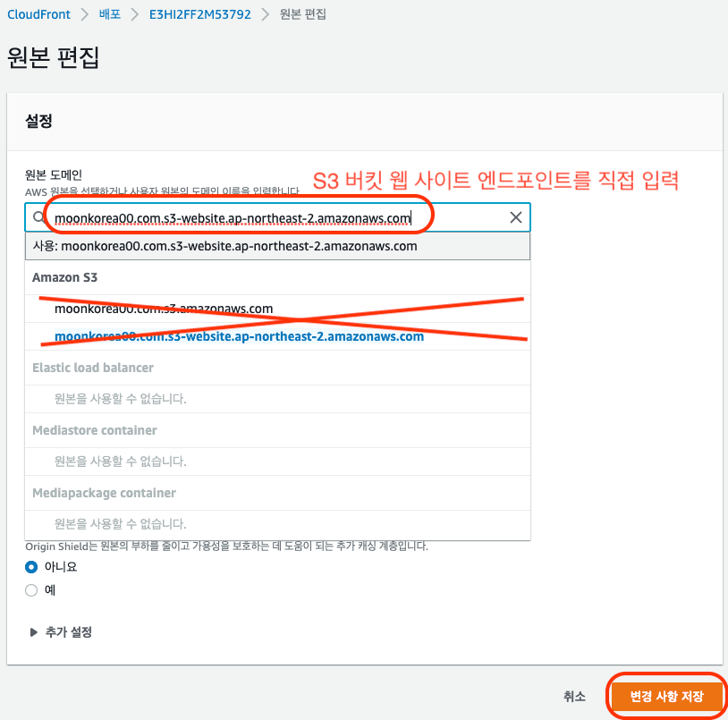Choose the s3-website endpoint from Amazon S3 list
The image size is (728, 720).
pyautogui.click(x=241, y=336)
